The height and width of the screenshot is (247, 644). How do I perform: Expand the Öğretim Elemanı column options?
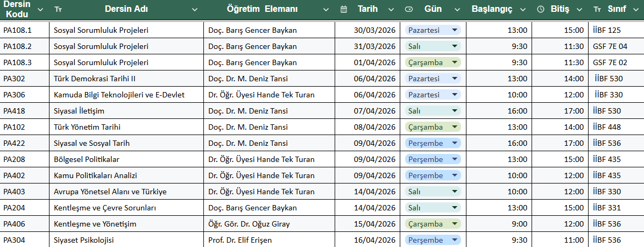[x=325, y=9]
